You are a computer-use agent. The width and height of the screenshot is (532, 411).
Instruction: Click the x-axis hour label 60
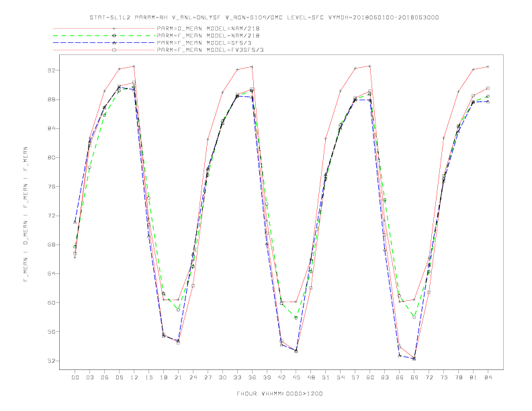[370, 377]
